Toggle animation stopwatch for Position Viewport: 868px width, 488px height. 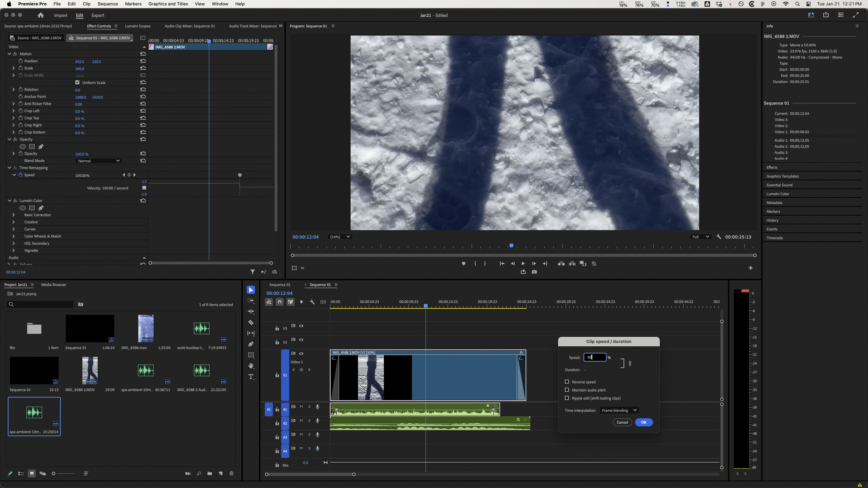(20, 61)
